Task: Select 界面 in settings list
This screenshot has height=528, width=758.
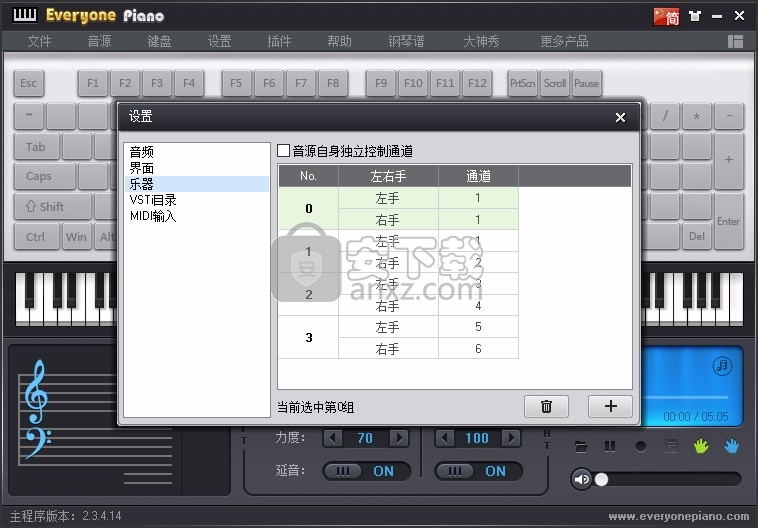Action: coord(197,168)
